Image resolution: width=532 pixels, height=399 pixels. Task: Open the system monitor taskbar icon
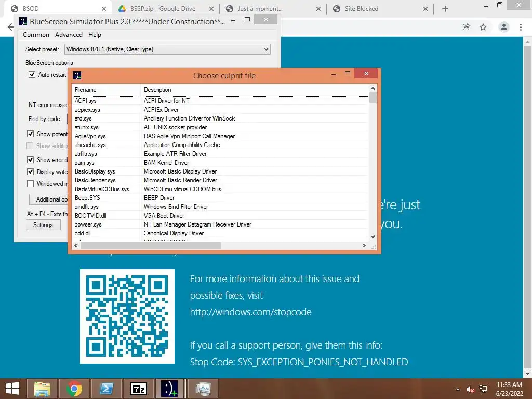[203, 389]
